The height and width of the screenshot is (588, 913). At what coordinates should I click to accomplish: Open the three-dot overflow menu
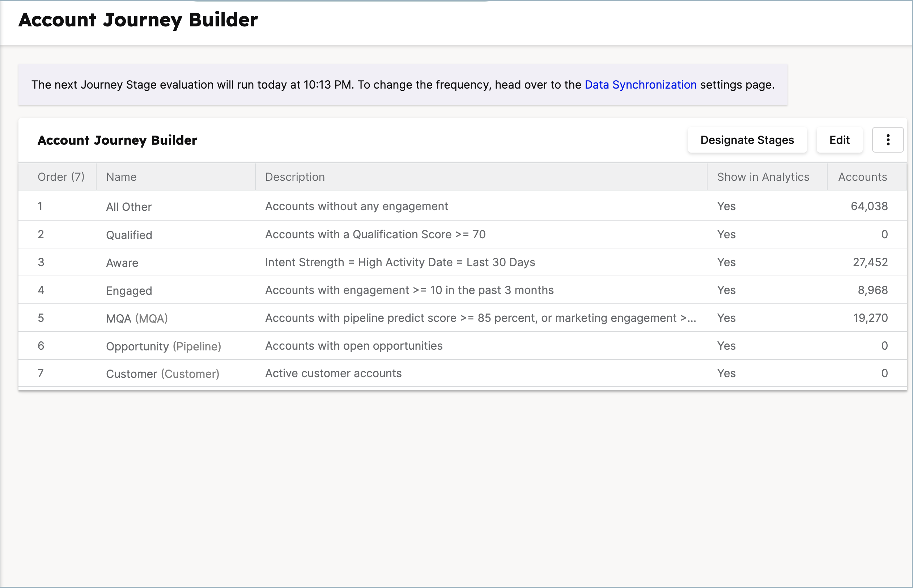click(888, 140)
